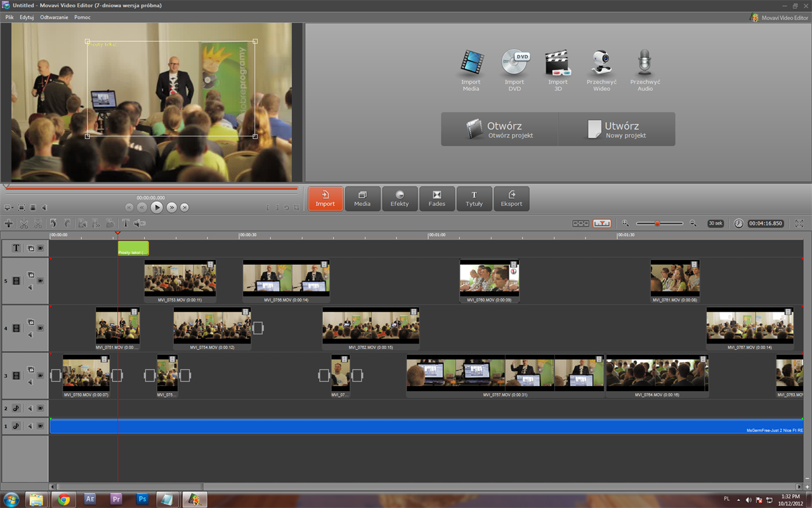Switch to the Fades tab

coord(437,199)
